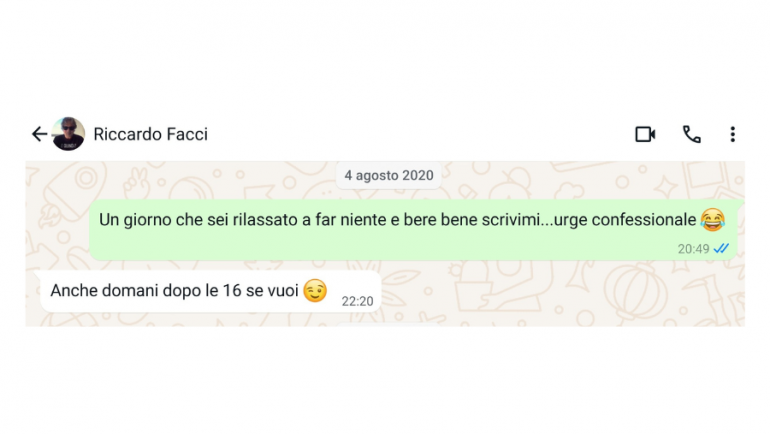770x434 pixels.
Task: Click the winking face emoji
Action: pyautogui.click(x=314, y=291)
